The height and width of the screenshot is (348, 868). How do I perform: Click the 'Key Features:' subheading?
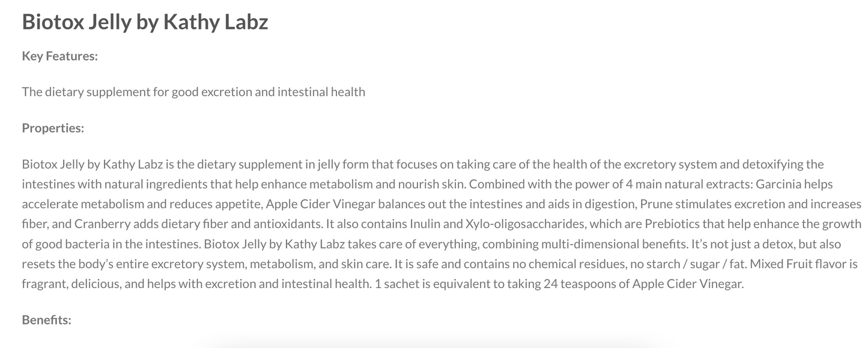tap(59, 56)
